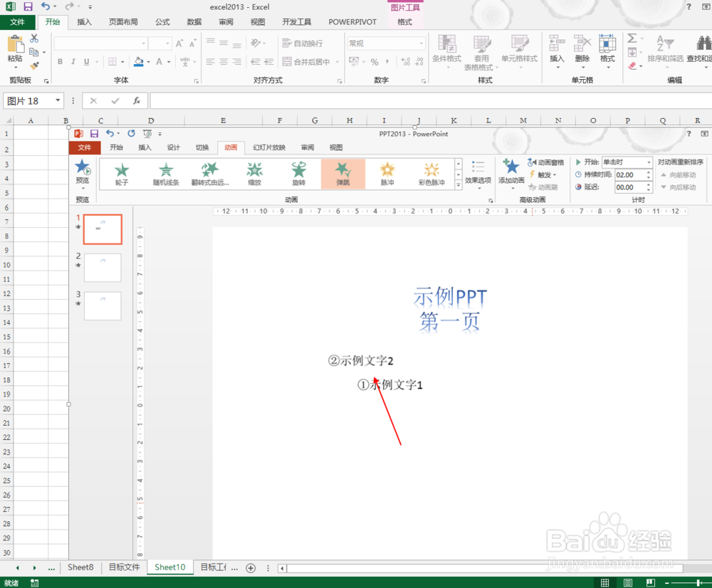
Task: Switch to the 插入 ribbon tab
Action: (84, 22)
